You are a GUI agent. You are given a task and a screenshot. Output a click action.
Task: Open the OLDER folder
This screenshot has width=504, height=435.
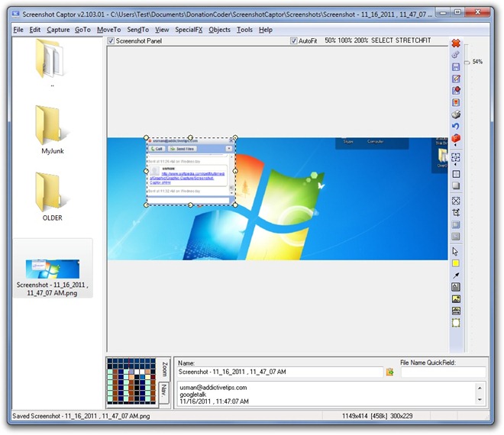pos(52,197)
